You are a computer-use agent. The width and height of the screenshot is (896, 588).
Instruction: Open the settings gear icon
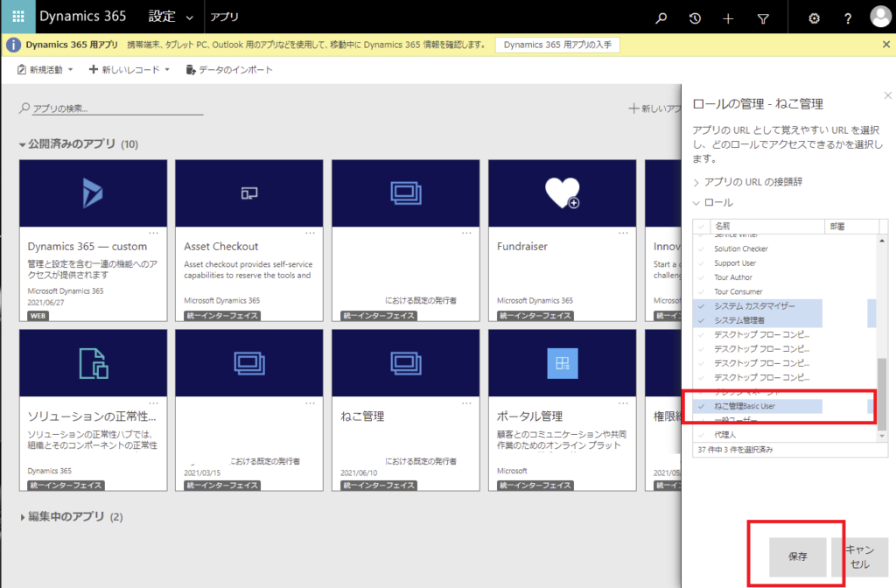(814, 18)
